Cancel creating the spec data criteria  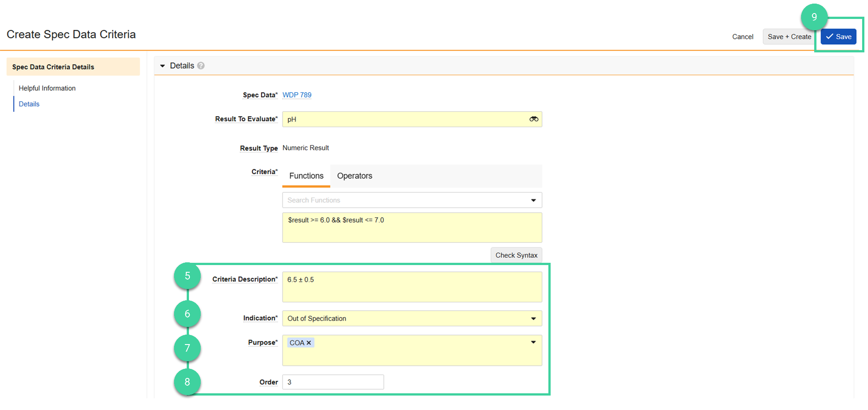pyautogui.click(x=742, y=37)
